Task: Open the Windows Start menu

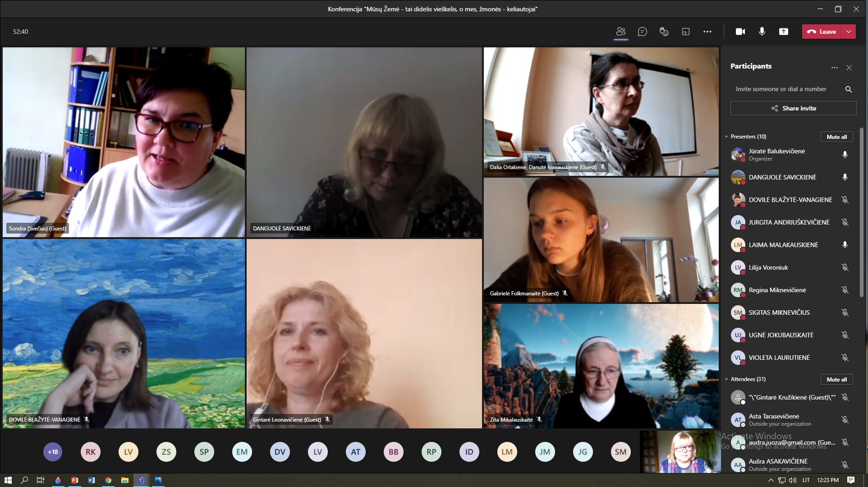Action: coord(8,480)
